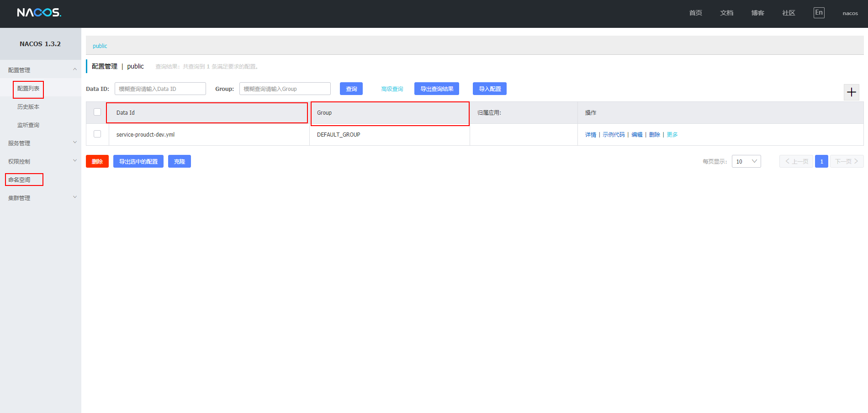Viewport: 868px width, 413px height.
Task: Check the service-proudct-dev.yml row checkbox
Action: tap(97, 134)
